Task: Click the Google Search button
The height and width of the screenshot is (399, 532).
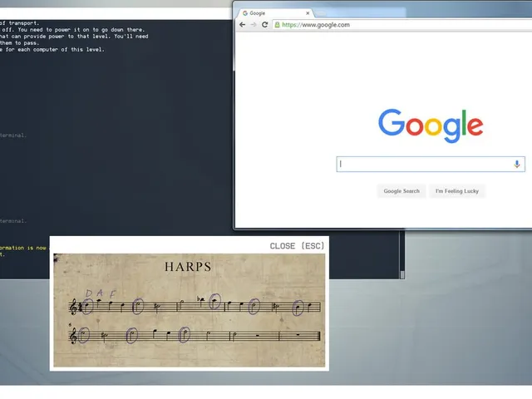Action: tap(401, 191)
